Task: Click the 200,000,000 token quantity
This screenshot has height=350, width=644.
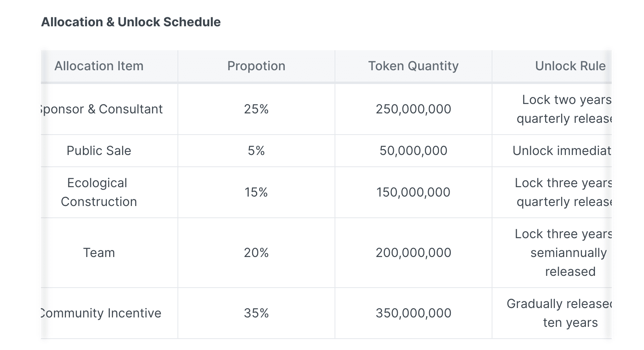Action: [x=413, y=253]
